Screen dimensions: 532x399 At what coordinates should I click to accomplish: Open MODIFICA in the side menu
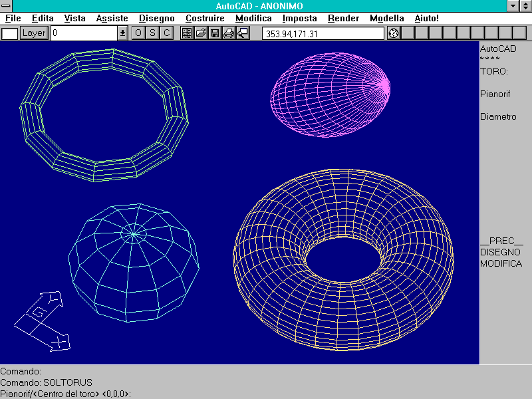coord(501,263)
